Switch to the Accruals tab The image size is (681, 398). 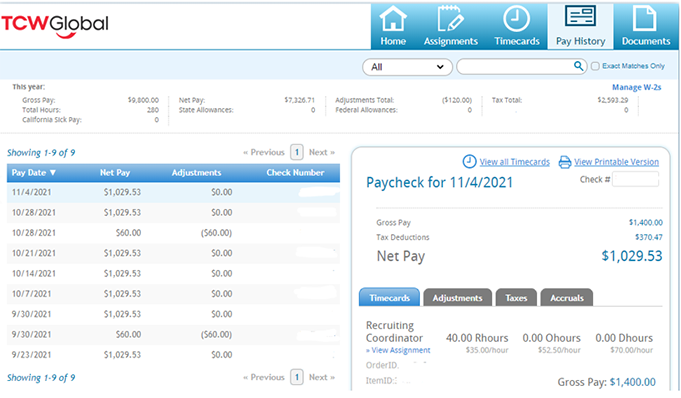coord(567,298)
